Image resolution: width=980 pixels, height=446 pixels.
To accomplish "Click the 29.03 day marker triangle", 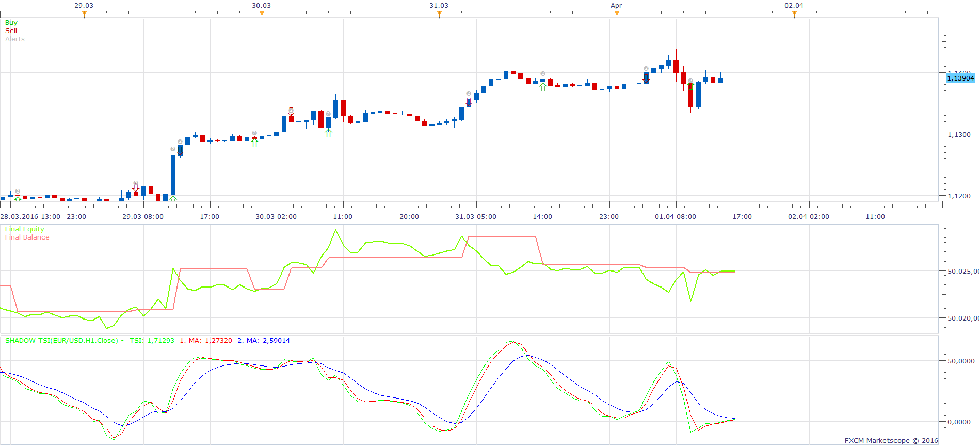I will [x=84, y=14].
